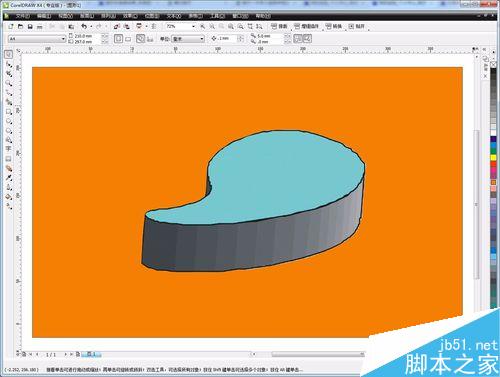Image resolution: width=500 pixels, height=377 pixels.
Task: Open the Outline tool flyout
Action: click(9, 187)
